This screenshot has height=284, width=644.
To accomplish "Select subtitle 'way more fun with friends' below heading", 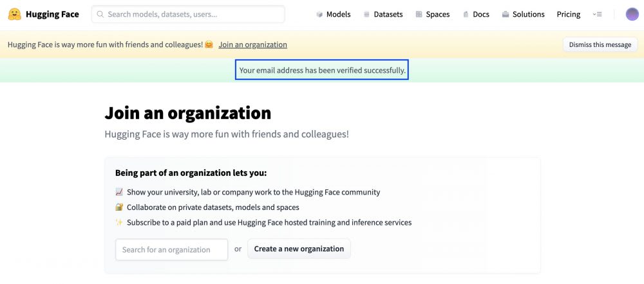I will tap(227, 134).
